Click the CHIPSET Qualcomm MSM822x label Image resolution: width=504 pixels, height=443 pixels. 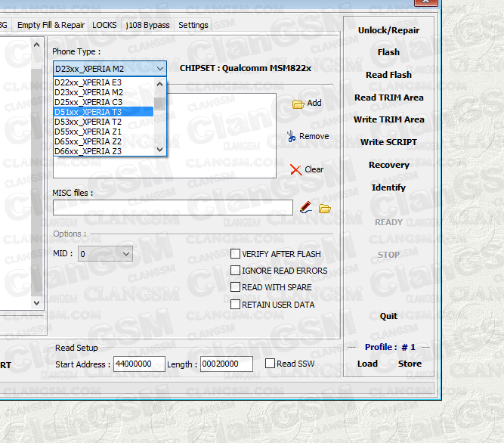246,68
